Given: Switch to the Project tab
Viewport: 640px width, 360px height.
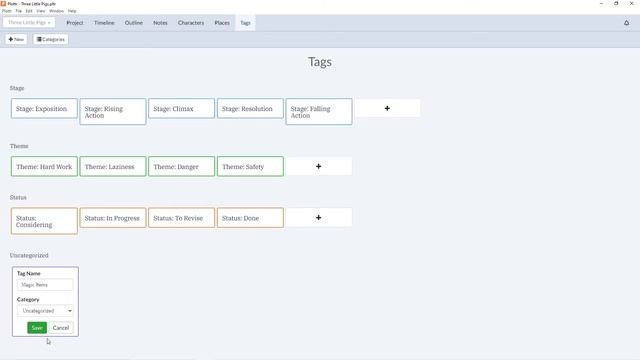Looking at the screenshot, I should pyautogui.click(x=75, y=23).
